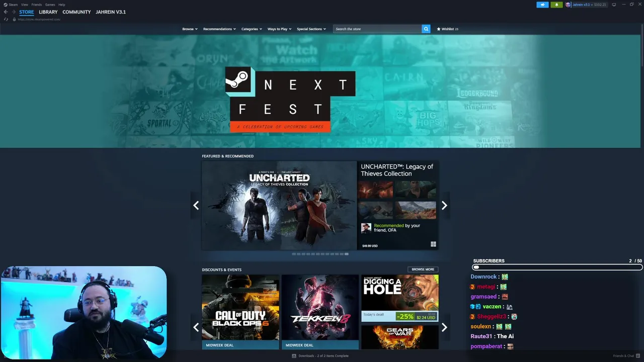View the jungle-face Uncharted screenshot, top right

point(416,190)
